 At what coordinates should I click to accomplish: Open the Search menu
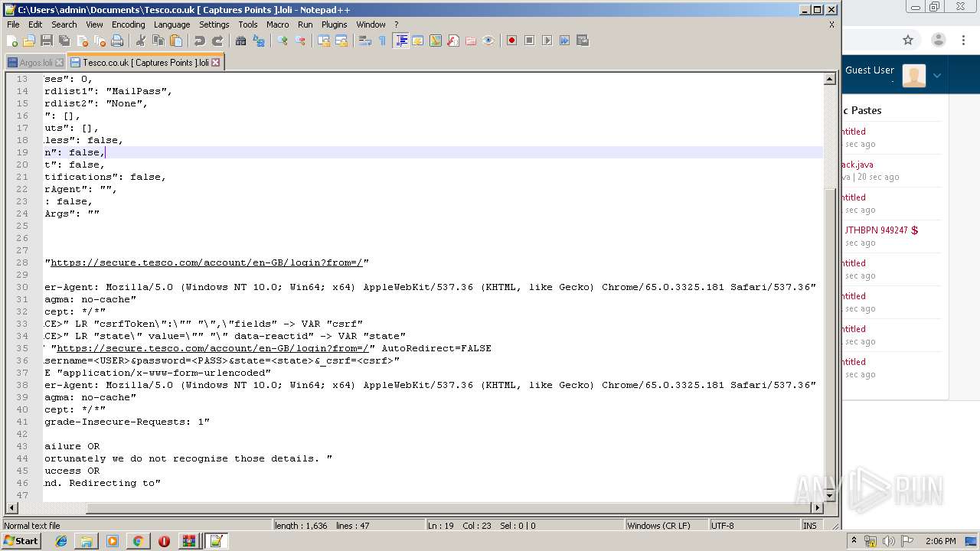64,24
